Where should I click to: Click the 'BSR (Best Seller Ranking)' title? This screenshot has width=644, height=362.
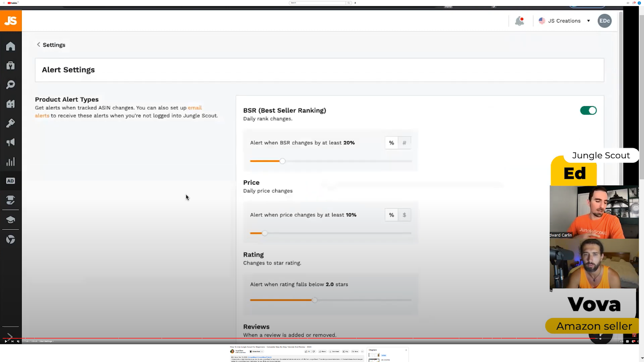tap(285, 111)
